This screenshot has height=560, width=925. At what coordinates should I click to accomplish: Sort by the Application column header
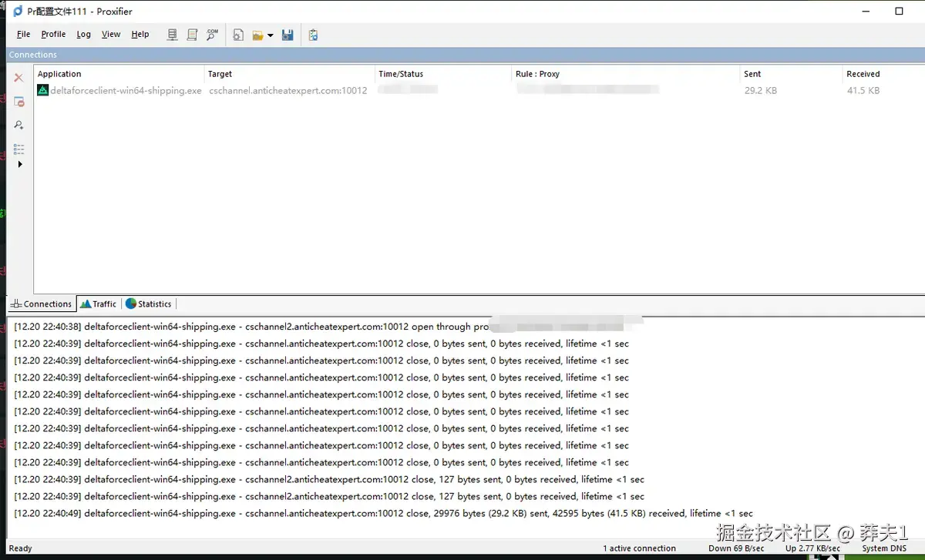coord(119,74)
